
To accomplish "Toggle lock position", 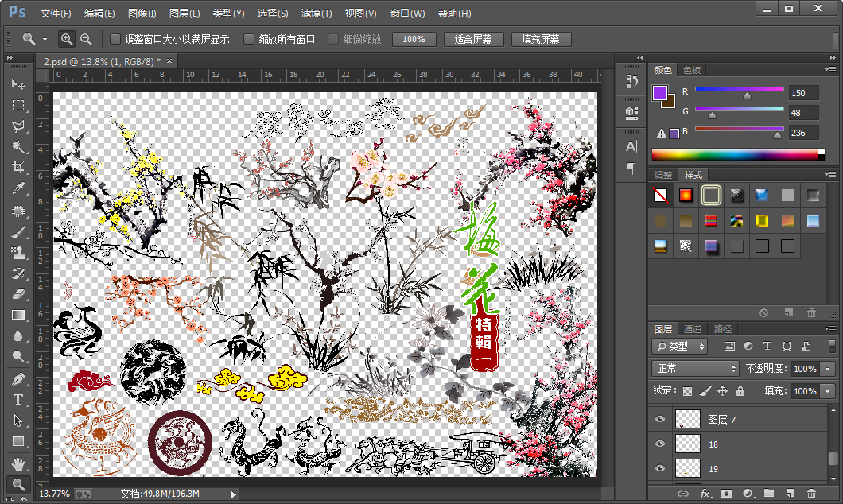I will pyautogui.click(x=722, y=391).
